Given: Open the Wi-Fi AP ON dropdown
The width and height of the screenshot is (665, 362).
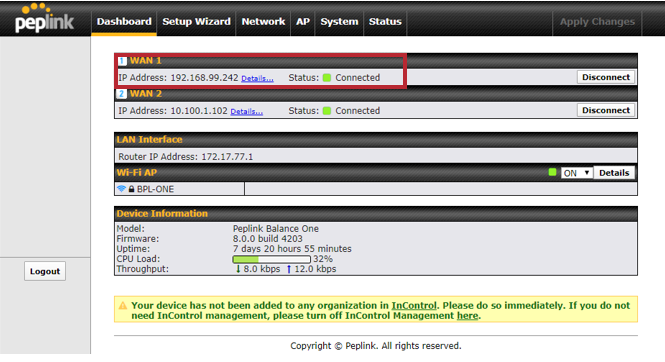Looking at the screenshot, I should [x=576, y=173].
